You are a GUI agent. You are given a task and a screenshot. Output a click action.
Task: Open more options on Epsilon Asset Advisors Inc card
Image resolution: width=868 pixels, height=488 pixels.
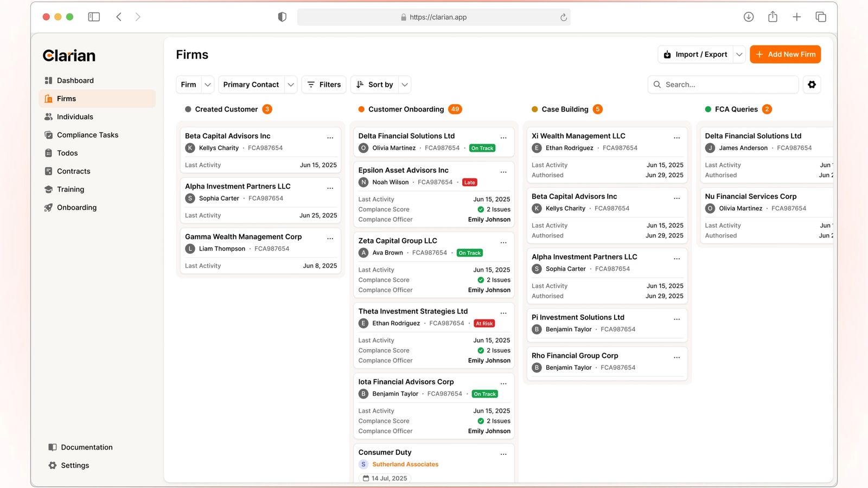click(x=503, y=172)
